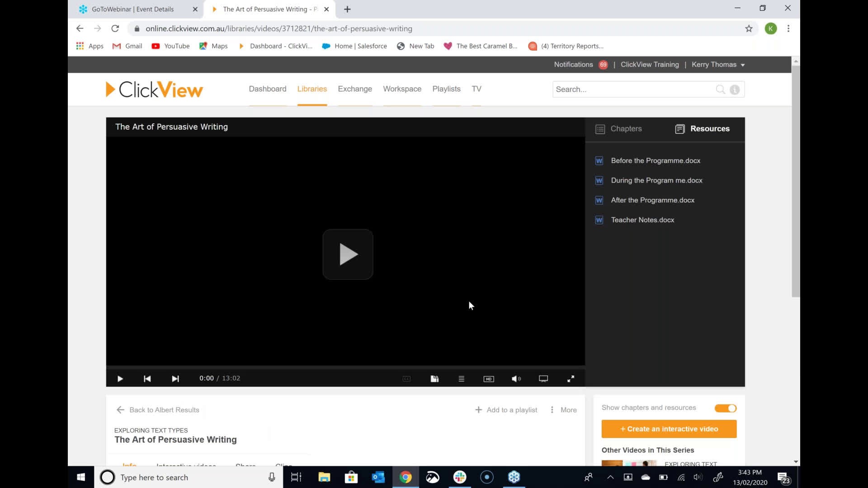Skip to the next chapter in the player
This screenshot has width=868, height=488.
[175, 379]
